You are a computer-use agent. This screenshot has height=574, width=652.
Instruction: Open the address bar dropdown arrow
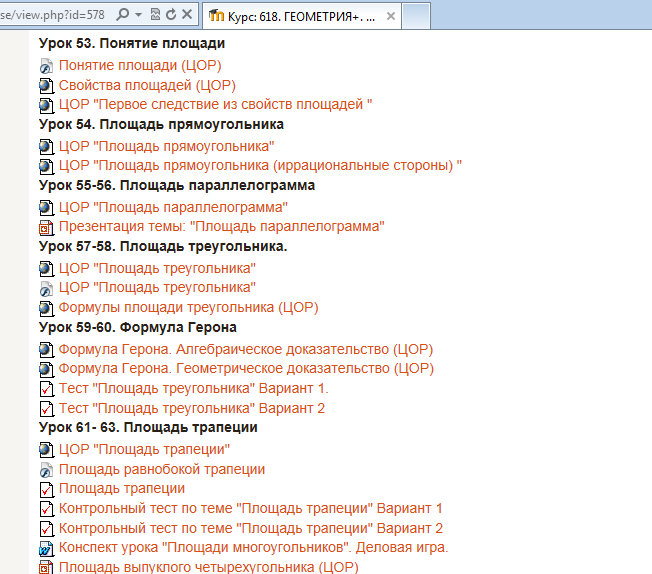pos(138,15)
